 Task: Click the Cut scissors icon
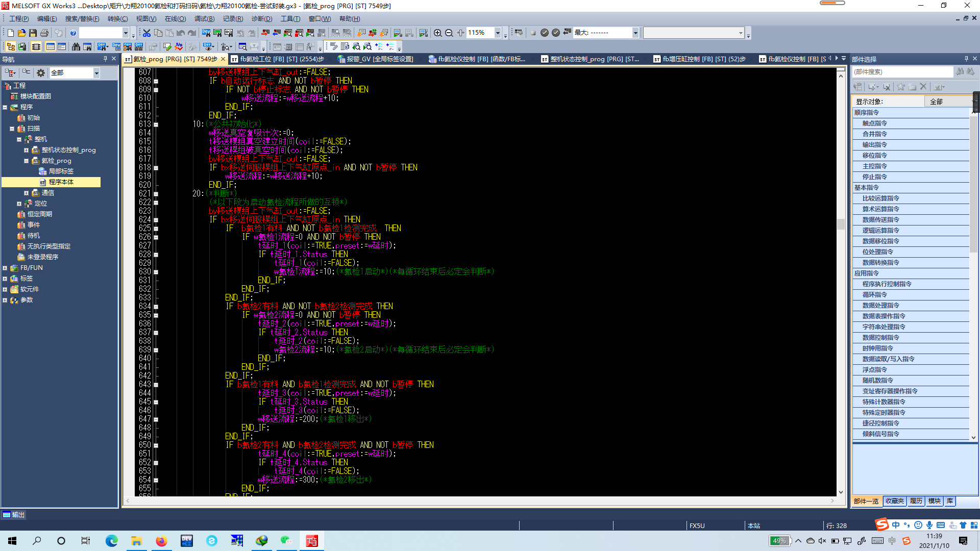pyautogui.click(x=147, y=33)
